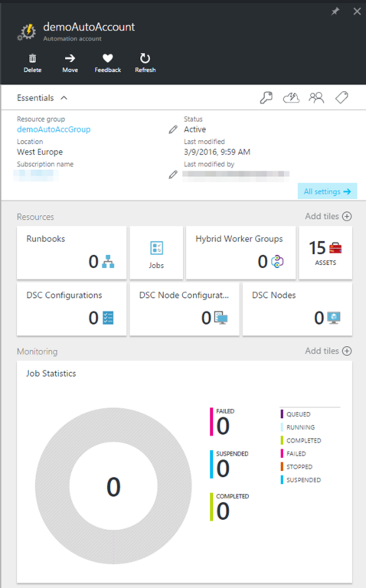The image size is (366, 588).
Task: Click the Tags icon
Action: (x=342, y=98)
